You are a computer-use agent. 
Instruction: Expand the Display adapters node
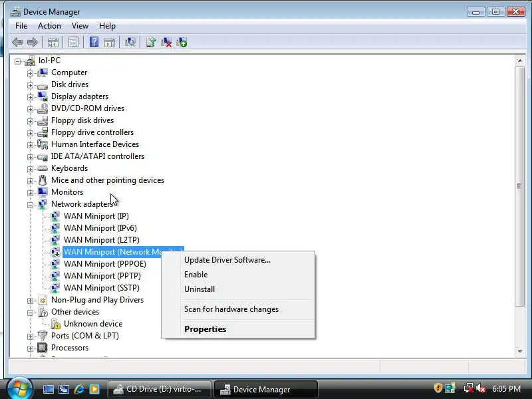click(x=30, y=97)
